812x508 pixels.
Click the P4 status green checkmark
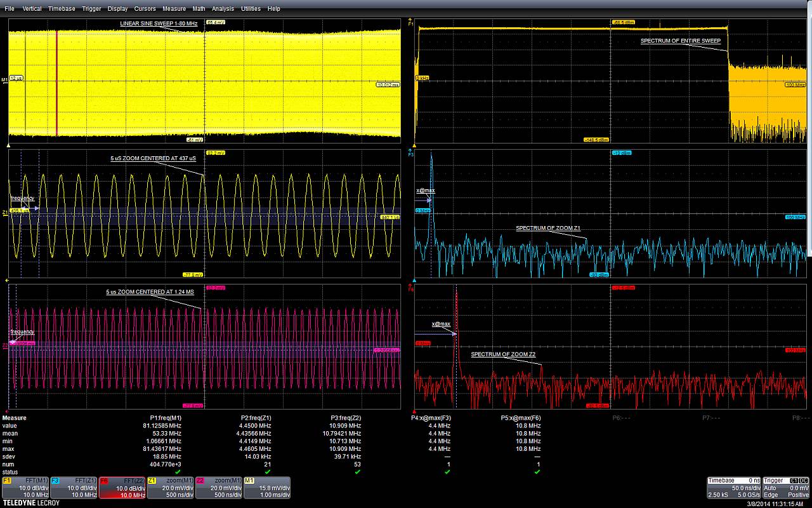(447, 472)
